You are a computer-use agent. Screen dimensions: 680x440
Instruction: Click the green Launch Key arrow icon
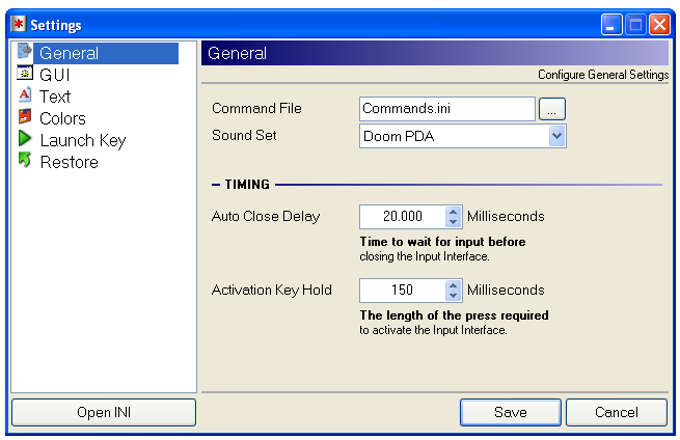(25, 138)
